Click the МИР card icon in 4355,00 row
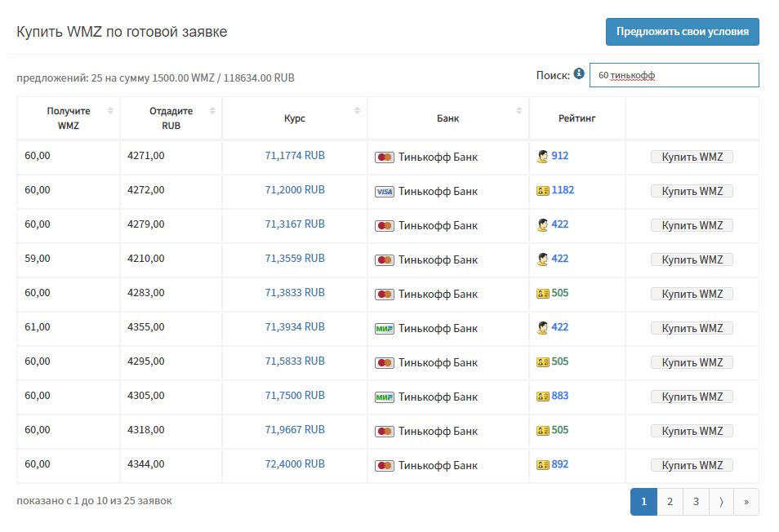 385,329
